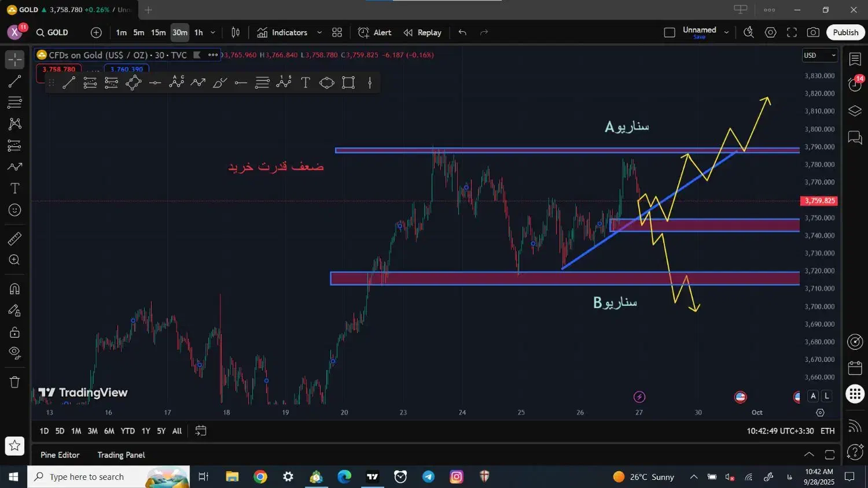The image size is (868, 488).
Task: Select the ruler measure tool
Action: (14, 238)
